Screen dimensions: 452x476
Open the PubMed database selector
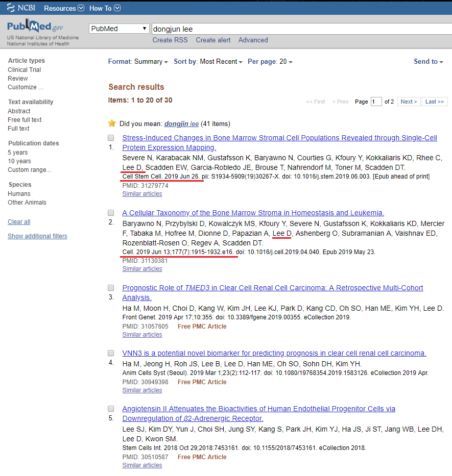tap(119, 29)
